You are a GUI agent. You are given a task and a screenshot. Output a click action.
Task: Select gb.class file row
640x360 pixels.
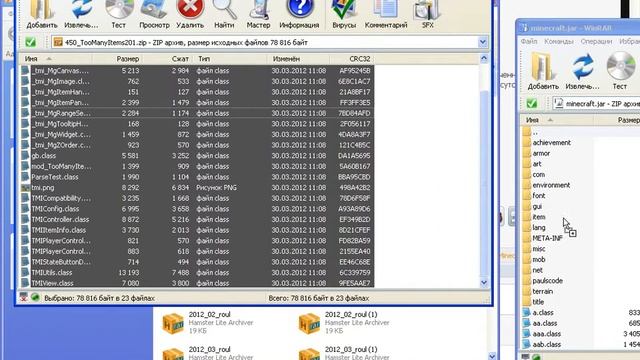[198, 156]
